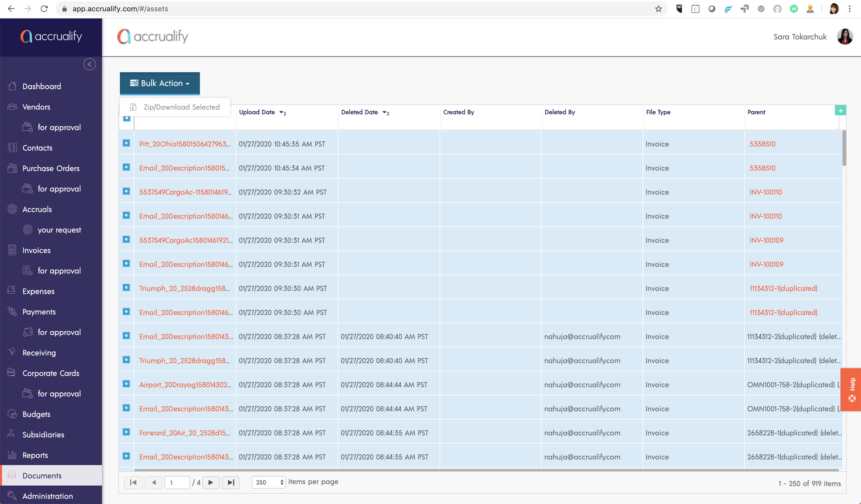Open Pitt_20Ohio15801506427963 file link
The width and height of the screenshot is (861, 504).
(x=185, y=144)
